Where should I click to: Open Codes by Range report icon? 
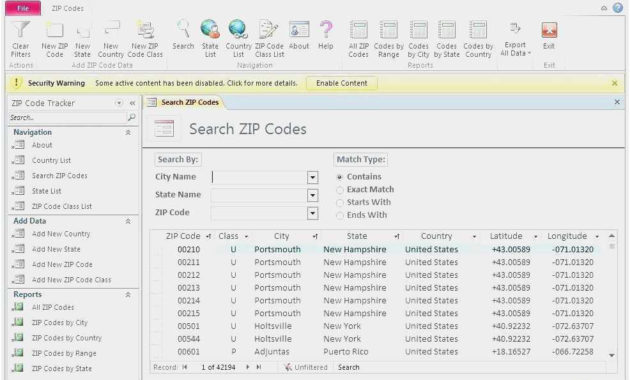pos(389,30)
